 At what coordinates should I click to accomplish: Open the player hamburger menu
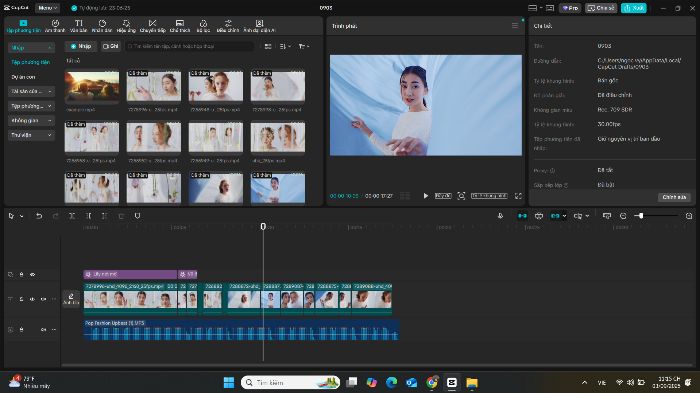click(x=515, y=26)
